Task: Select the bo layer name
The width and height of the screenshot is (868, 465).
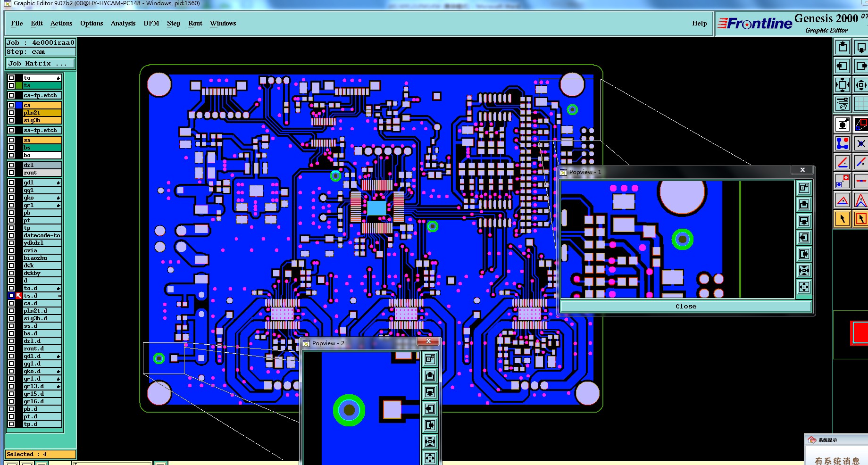Action: click(x=42, y=155)
